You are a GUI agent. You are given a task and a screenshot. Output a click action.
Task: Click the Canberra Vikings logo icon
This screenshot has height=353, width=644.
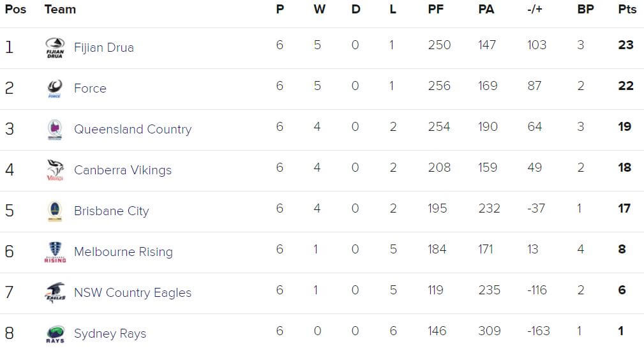[x=55, y=170]
